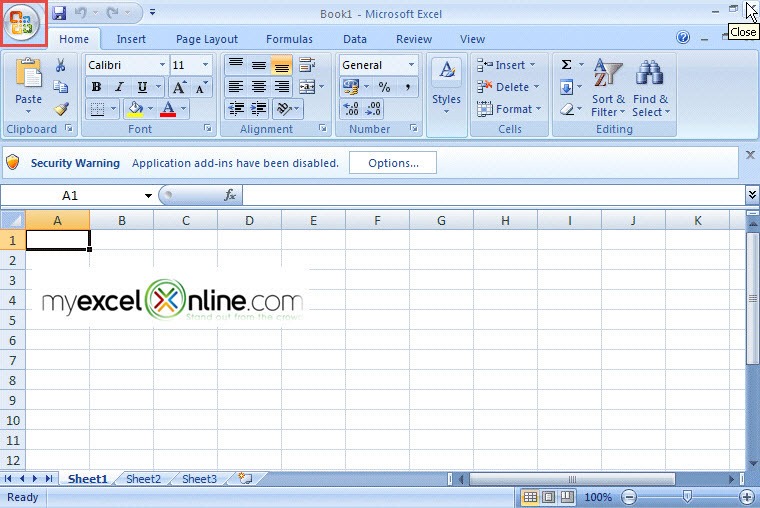Top align cell contents

[x=236, y=64]
